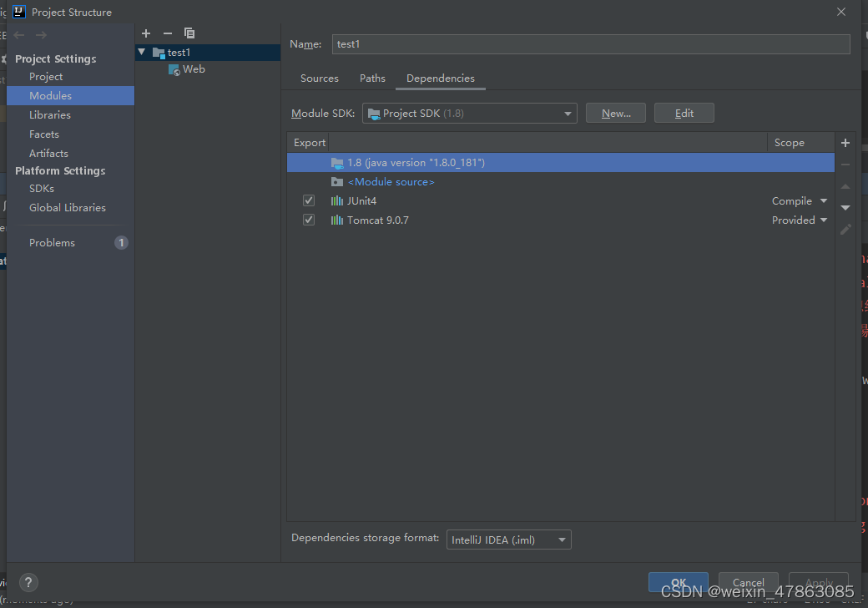Select the test1 module in the tree
The height and width of the screenshot is (608, 868).
(x=208, y=53)
